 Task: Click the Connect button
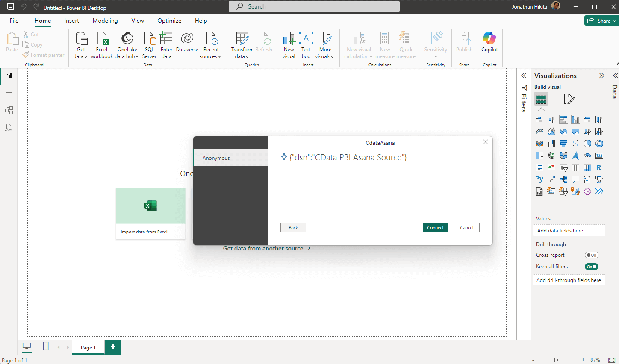(x=435, y=228)
